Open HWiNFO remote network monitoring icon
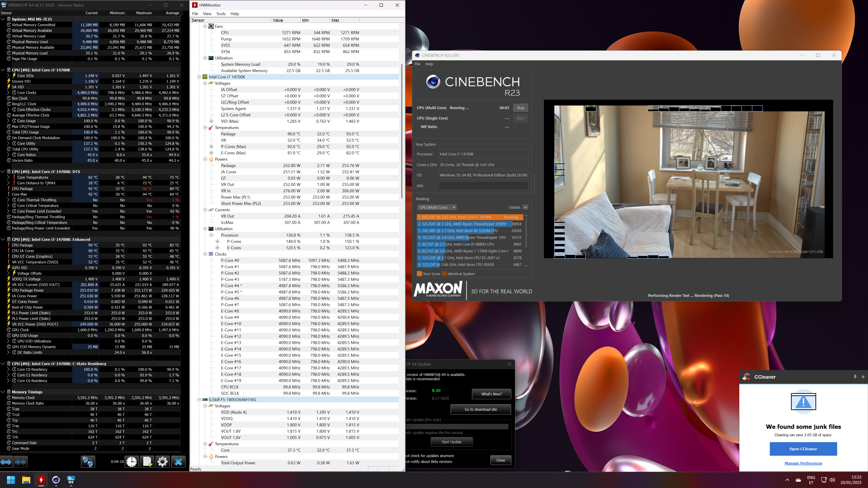The image size is (868, 488). coord(88,462)
